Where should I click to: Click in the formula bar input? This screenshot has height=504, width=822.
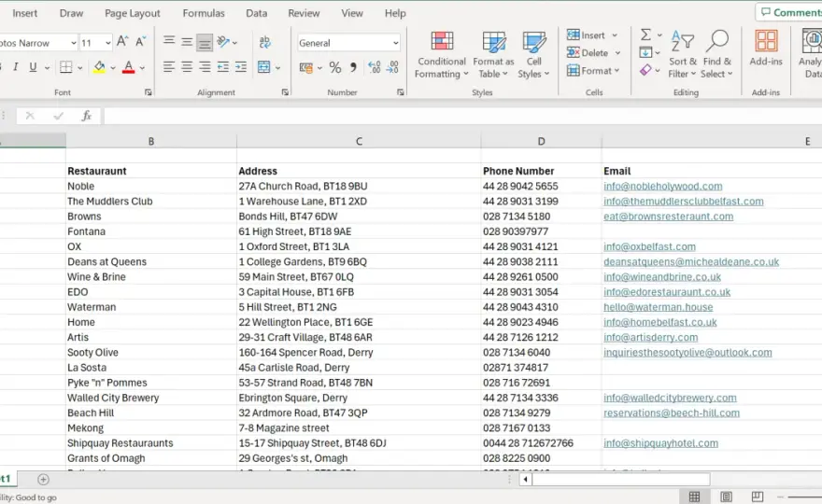(462, 116)
